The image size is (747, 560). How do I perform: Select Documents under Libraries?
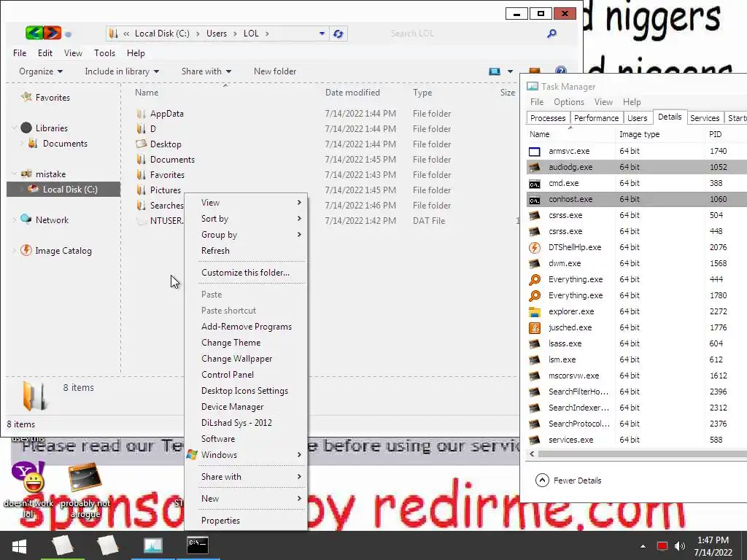[65, 144]
